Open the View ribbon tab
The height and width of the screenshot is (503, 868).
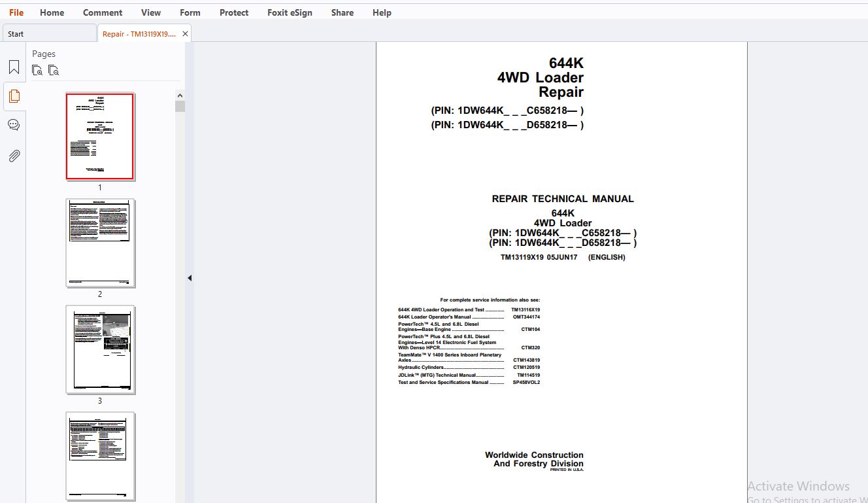pyautogui.click(x=151, y=12)
